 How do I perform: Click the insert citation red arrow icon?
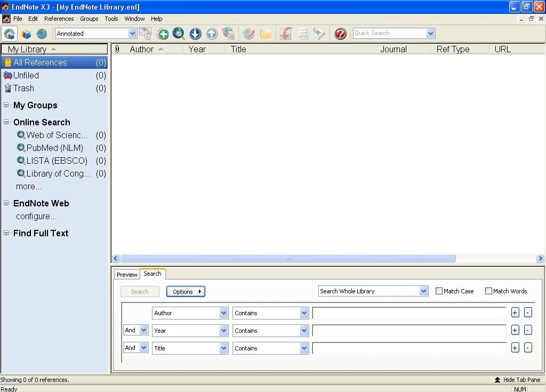286,34
